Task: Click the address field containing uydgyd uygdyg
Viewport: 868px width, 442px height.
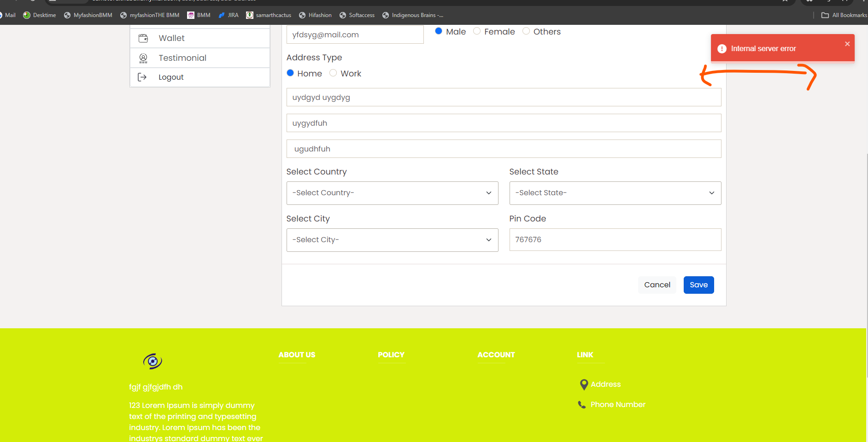Action: point(504,97)
